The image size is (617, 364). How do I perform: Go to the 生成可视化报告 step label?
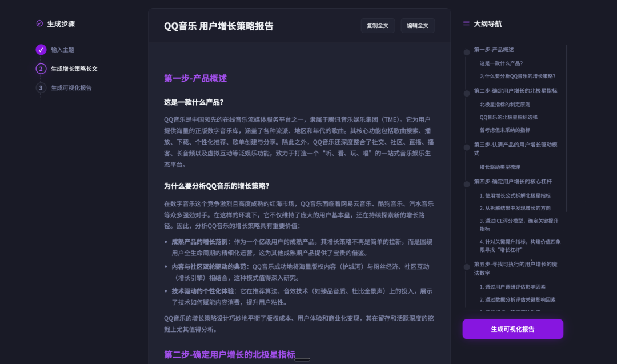(71, 88)
